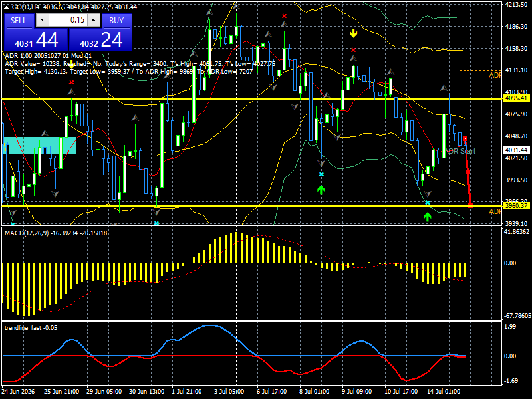The image size is (532, 399).
Task: Select the top red square on the red projection line
Action: [465, 139]
